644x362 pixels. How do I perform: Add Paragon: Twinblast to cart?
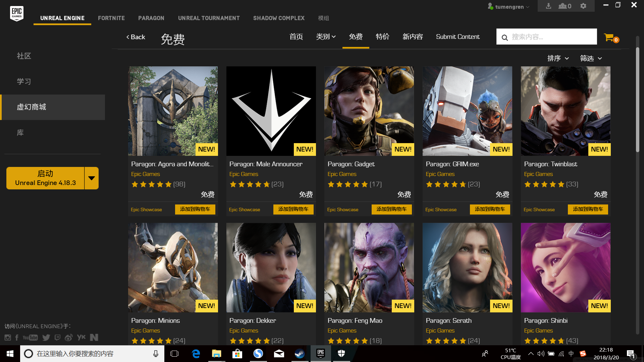[x=588, y=209]
